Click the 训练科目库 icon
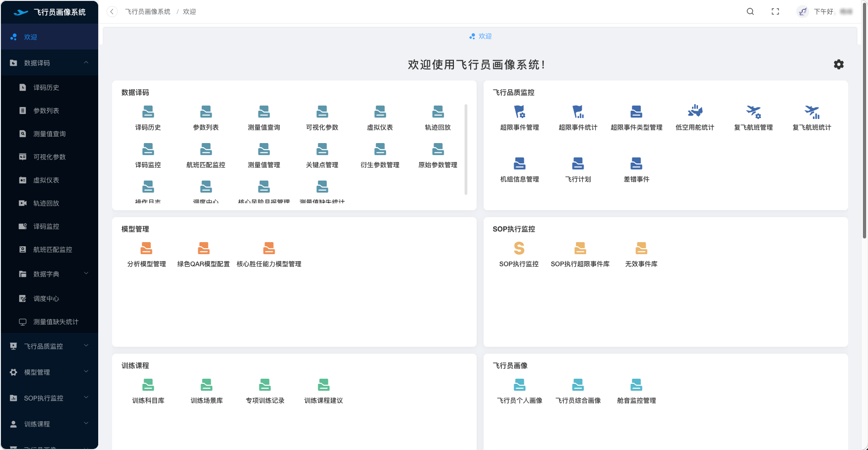This screenshot has width=868, height=450. (x=148, y=384)
